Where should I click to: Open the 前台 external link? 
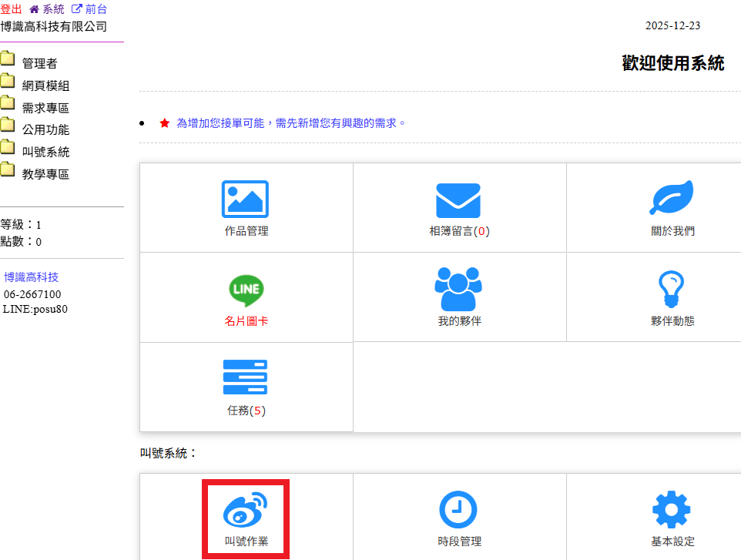click(89, 9)
